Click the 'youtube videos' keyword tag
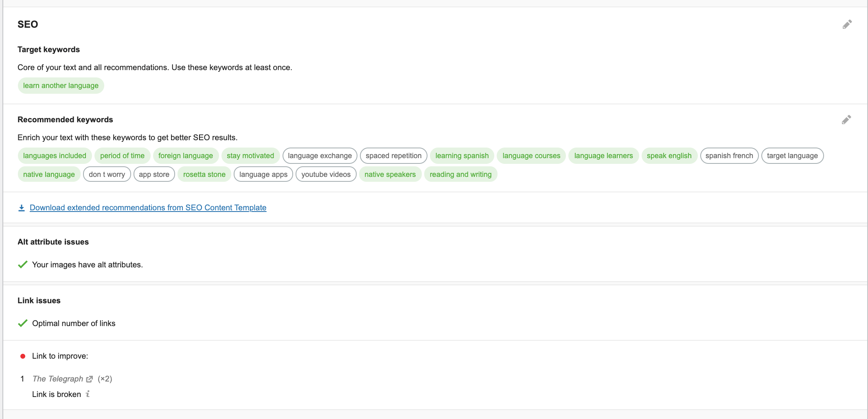Screen dimensions: 868x419 (x=326, y=174)
